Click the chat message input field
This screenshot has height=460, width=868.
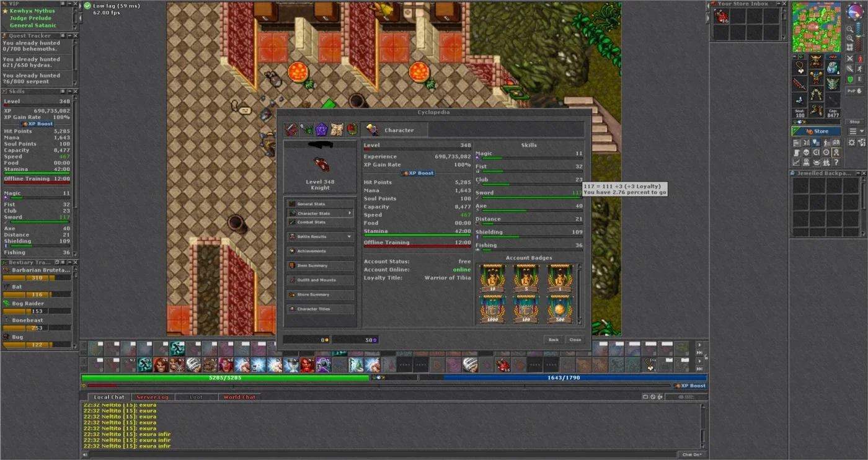tap(384, 454)
